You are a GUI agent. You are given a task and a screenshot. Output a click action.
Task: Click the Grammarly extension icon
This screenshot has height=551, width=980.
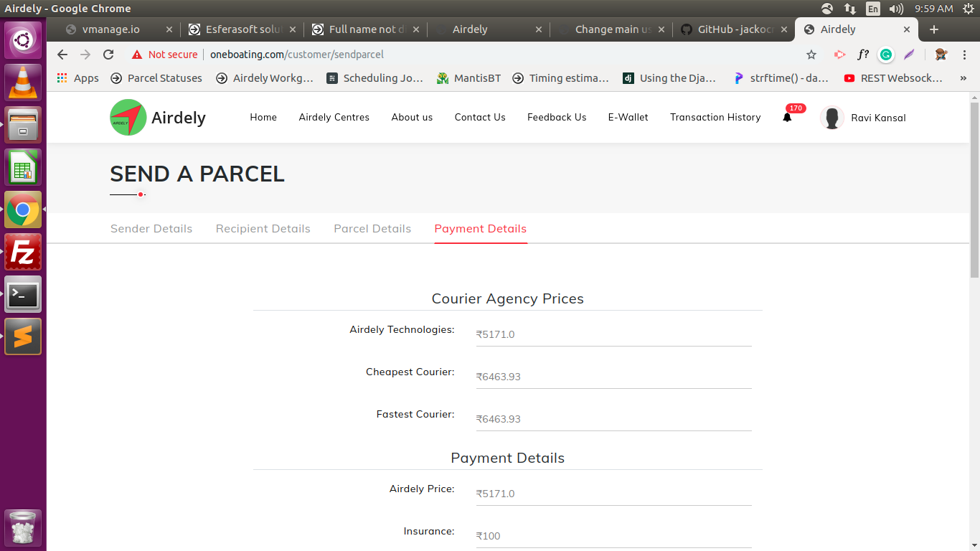(x=886, y=55)
